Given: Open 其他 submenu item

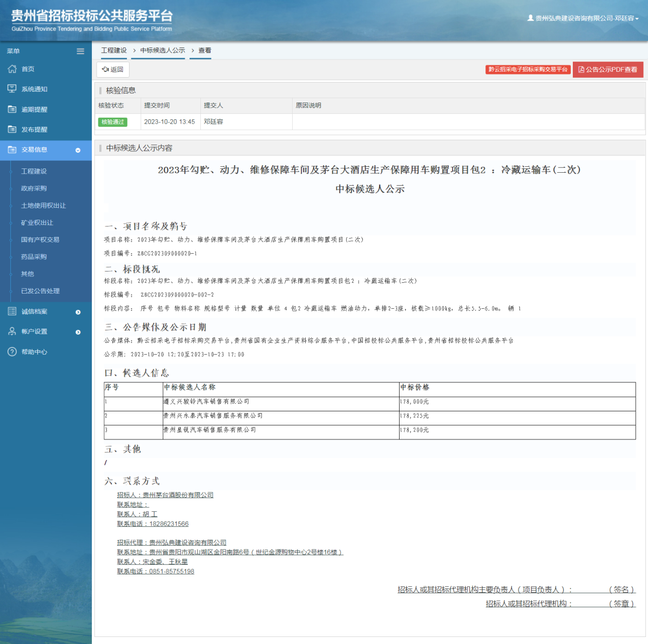Looking at the screenshot, I should coord(27,274).
